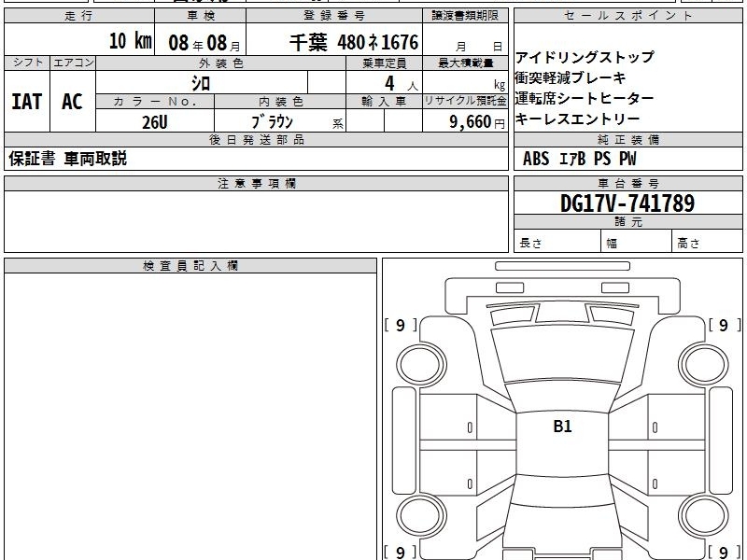747x560 pixels.
Task: Click the 純正装備 header
Action: click(x=627, y=140)
